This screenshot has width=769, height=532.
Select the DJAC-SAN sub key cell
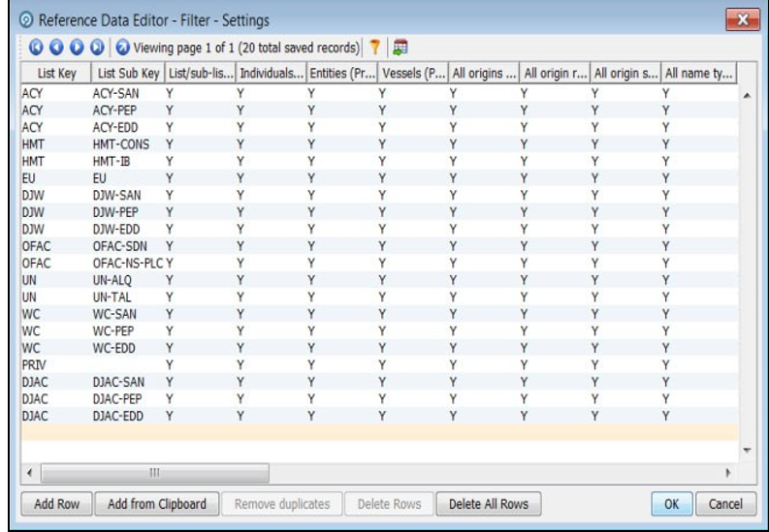(x=128, y=382)
